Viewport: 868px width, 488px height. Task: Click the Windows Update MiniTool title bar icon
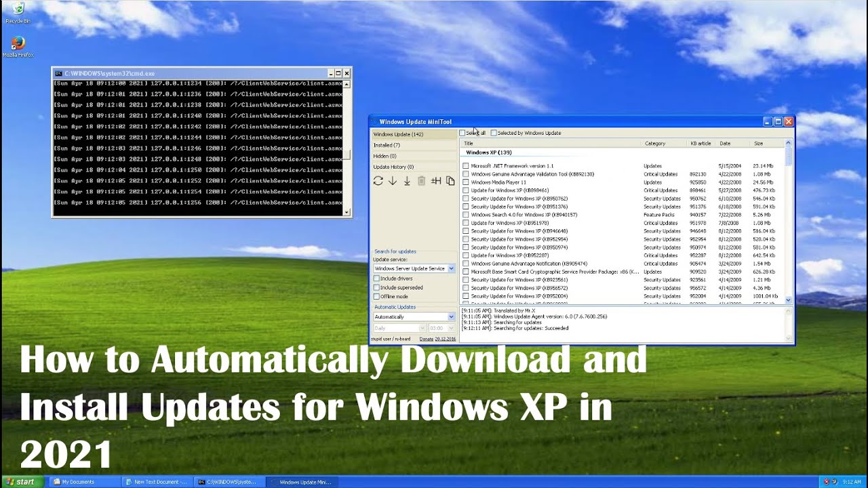(x=374, y=122)
